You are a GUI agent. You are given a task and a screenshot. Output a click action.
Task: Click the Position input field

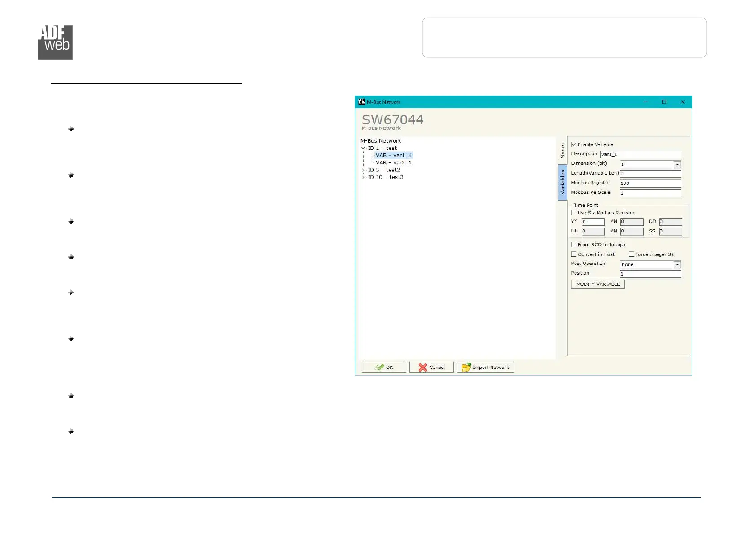click(651, 274)
